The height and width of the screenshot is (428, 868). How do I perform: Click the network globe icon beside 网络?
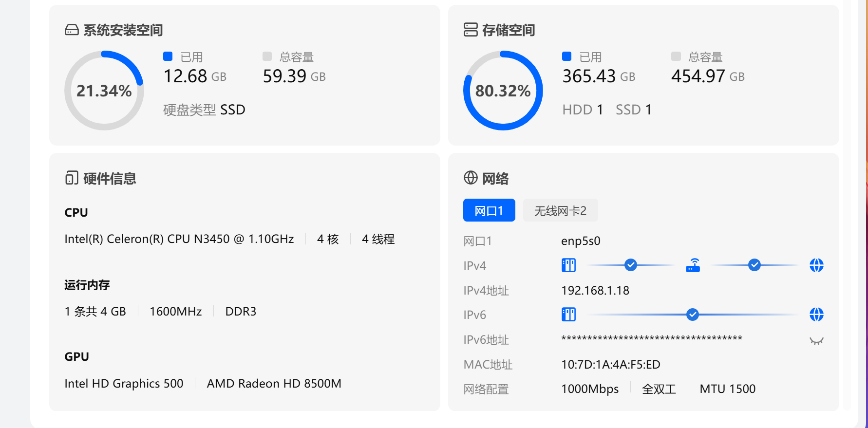pyautogui.click(x=471, y=178)
